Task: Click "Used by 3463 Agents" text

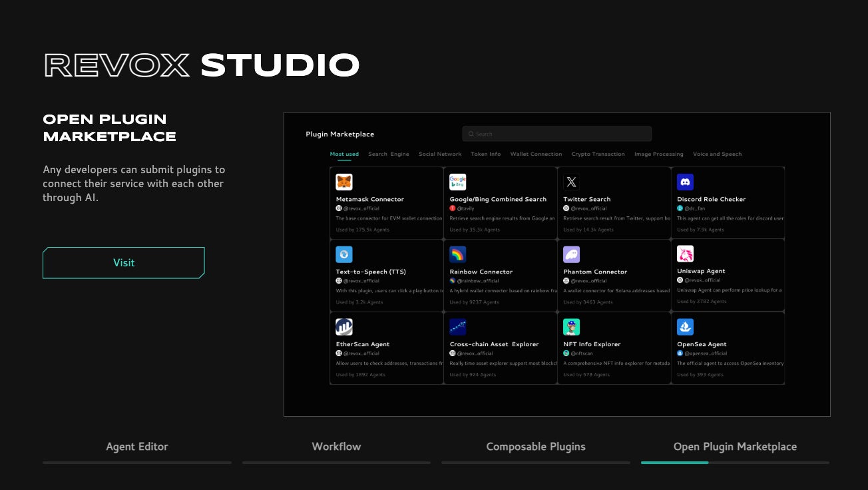Action: tap(588, 302)
